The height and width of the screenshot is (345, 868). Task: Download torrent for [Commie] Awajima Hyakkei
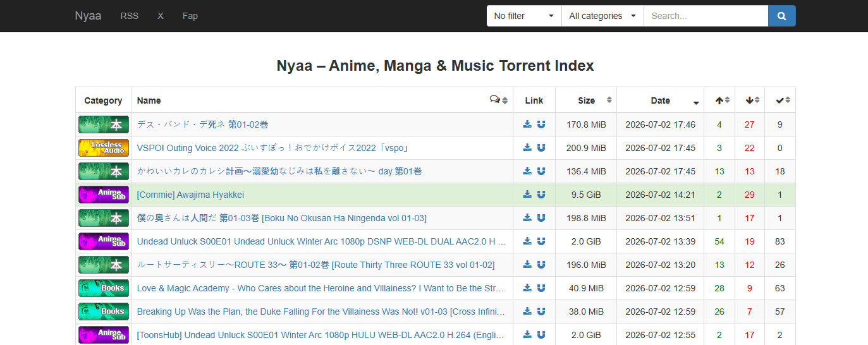pos(527,195)
